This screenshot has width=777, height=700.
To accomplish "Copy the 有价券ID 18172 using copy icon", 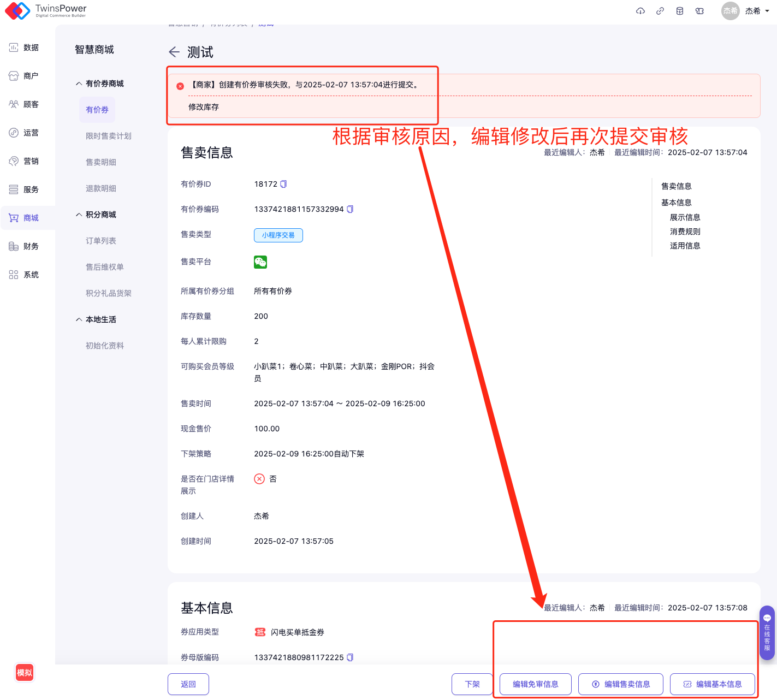I will point(283,184).
